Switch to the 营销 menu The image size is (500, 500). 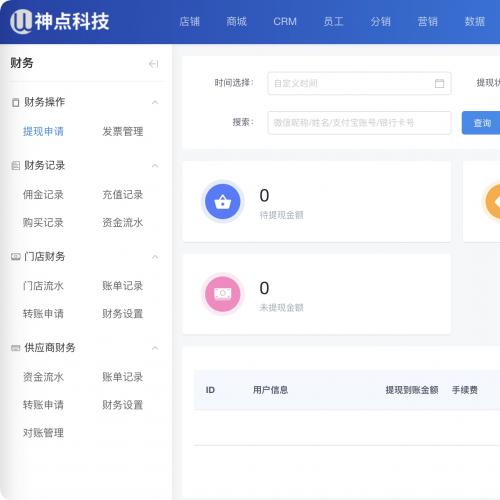(x=427, y=22)
